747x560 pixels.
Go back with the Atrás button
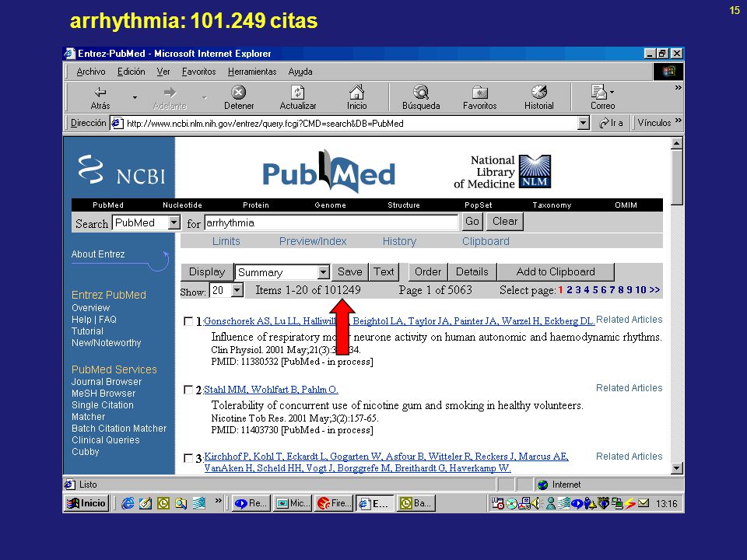coord(100,98)
